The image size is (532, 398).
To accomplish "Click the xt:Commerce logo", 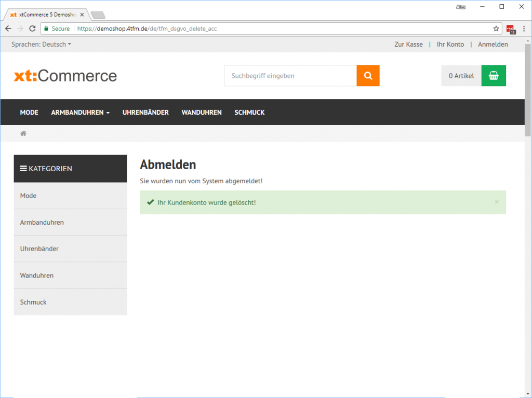I will click(x=65, y=76).
